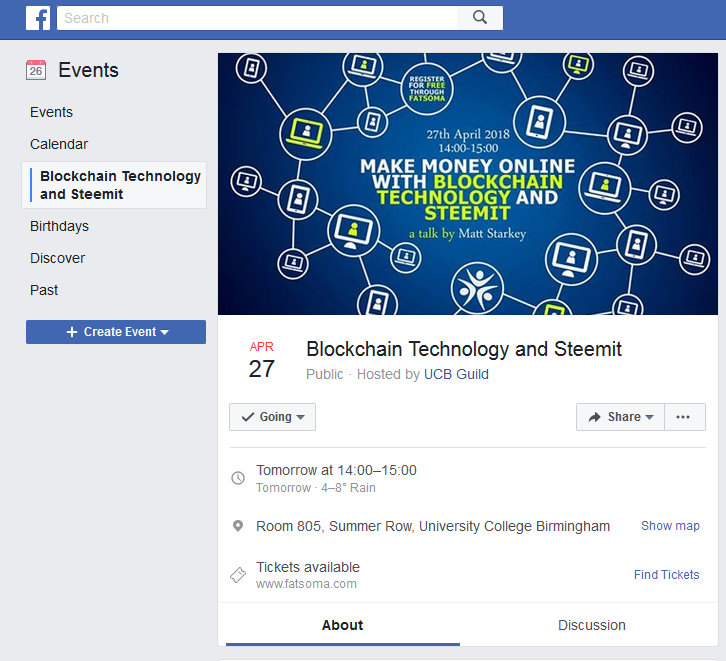Click the Tickets available text
The image size is (726, 661).
pos(308,567)
